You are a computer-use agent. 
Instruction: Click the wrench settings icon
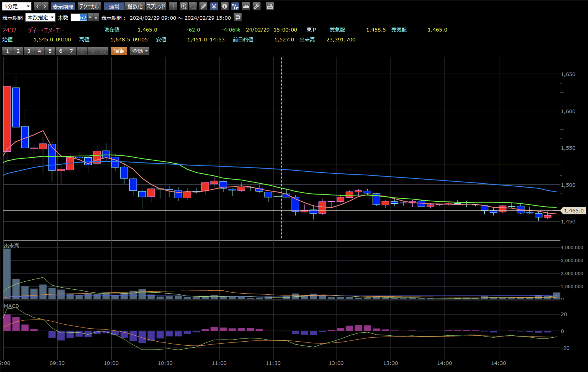256,6
